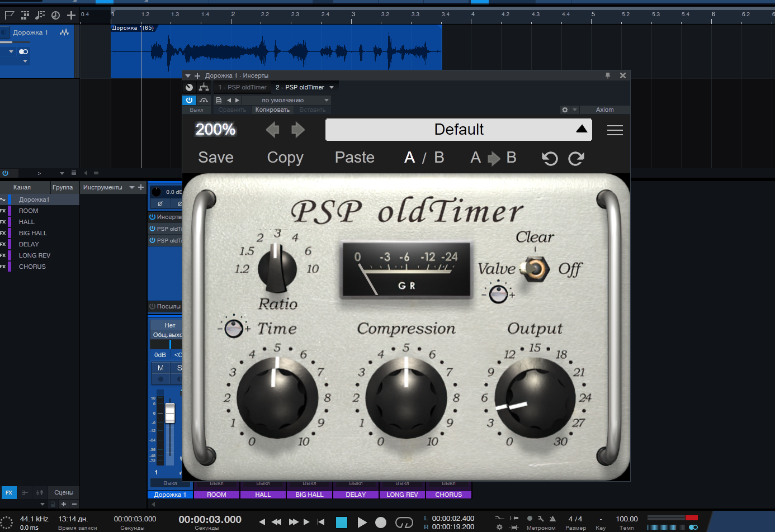
Task: Click Save in PSP preset bar
Action: 216,158
